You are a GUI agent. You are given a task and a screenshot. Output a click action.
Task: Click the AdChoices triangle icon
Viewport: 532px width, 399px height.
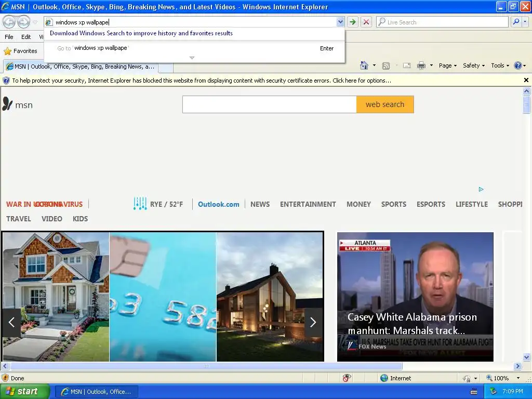point(481,189)
